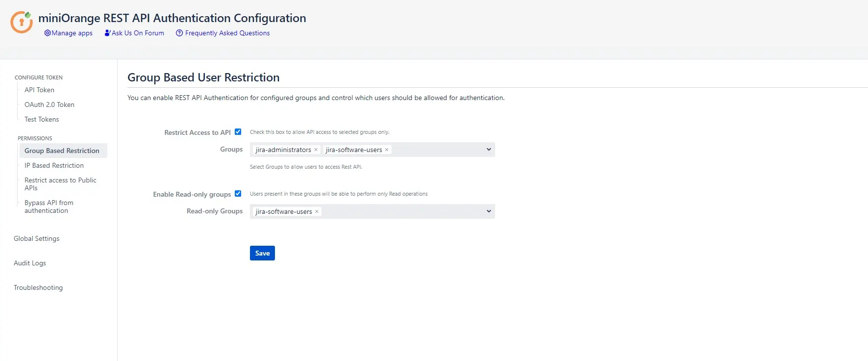Click the Save button

point(262,253)
